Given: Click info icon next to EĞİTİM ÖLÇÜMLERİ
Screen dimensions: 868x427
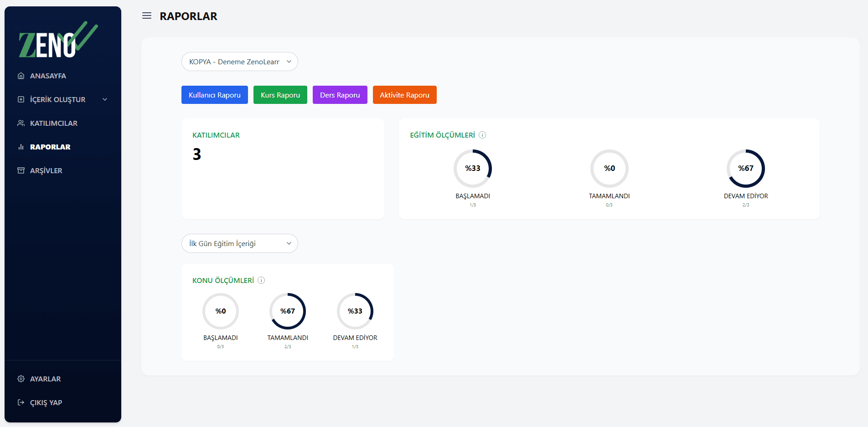Looking at the screenshot, I should pyautogui.click(x=482, y=135).
